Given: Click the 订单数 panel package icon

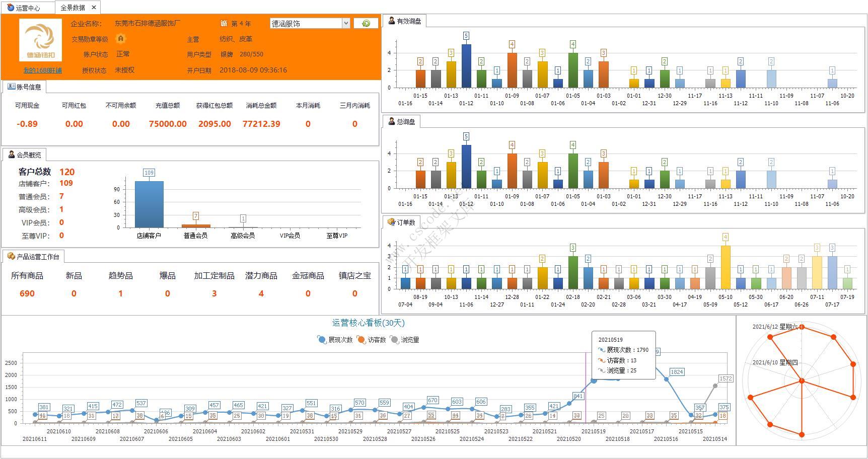Looking at the screenshot, I should 391,222.
